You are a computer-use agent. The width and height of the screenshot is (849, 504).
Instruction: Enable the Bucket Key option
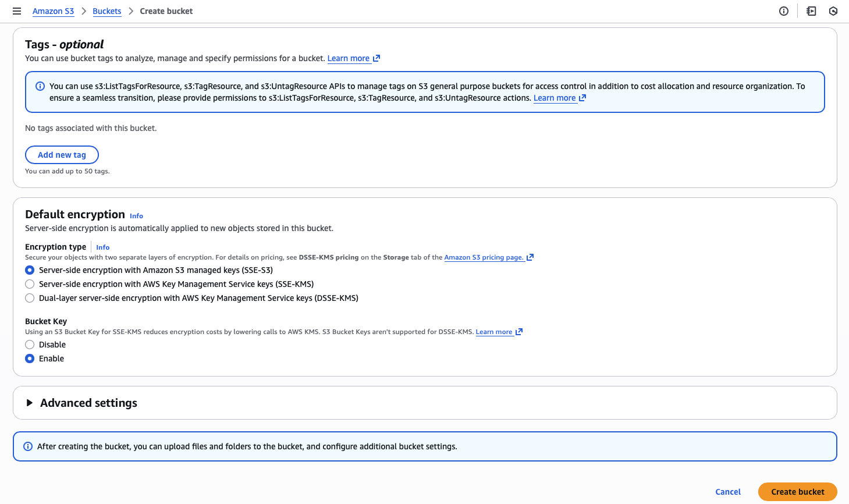30,359
